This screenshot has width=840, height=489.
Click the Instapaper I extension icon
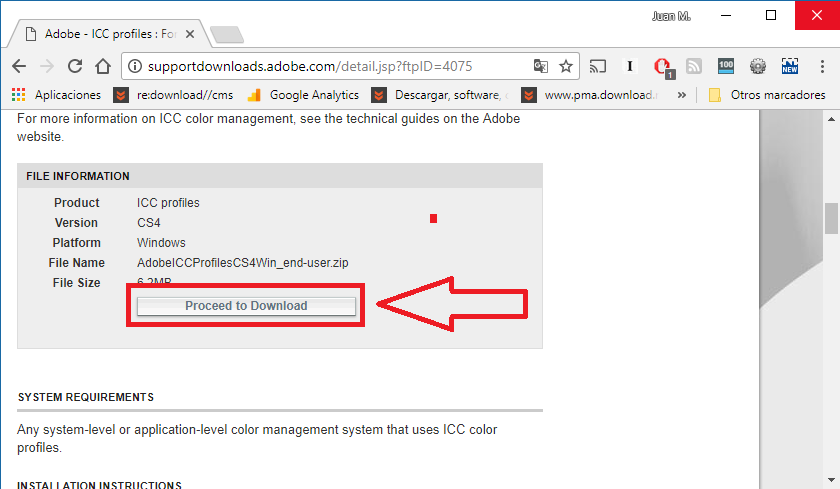629,66
